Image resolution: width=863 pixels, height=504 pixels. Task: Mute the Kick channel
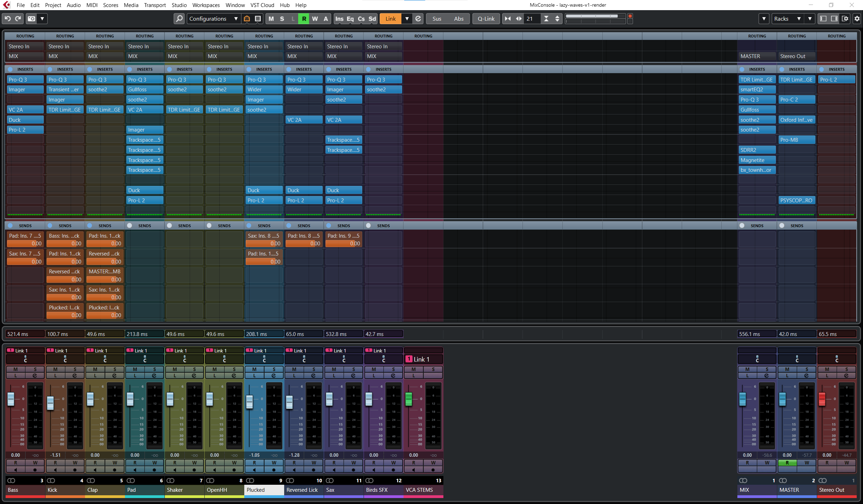(55, 369)
